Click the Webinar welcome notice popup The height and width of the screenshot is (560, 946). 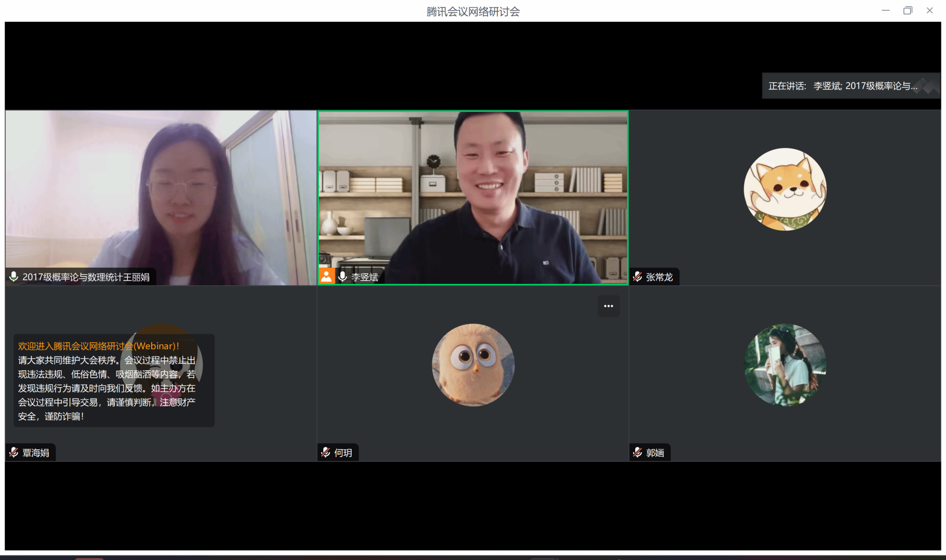point(114,380)
